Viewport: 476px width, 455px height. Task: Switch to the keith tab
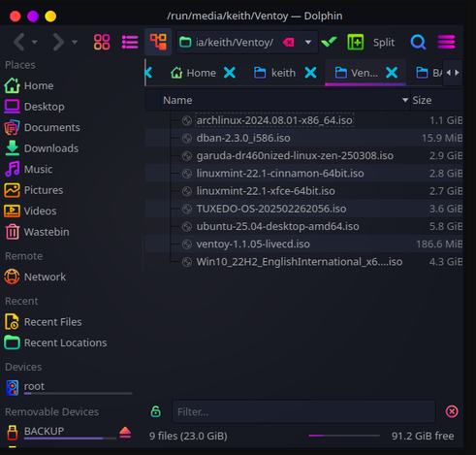(274, 73)
